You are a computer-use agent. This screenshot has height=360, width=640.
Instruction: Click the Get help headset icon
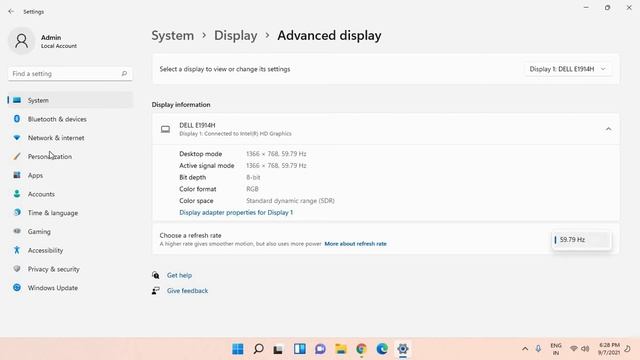[156, 275]
